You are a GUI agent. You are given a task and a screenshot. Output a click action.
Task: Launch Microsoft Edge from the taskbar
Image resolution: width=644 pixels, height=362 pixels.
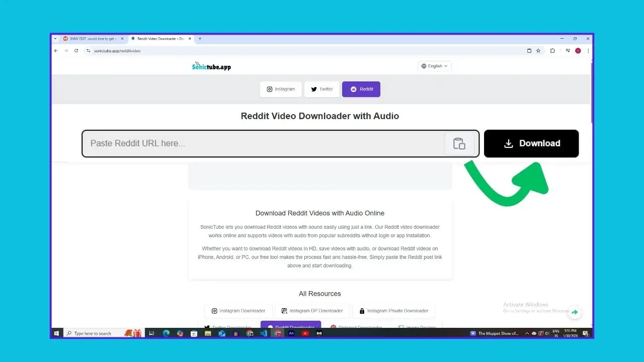point(166,333)
